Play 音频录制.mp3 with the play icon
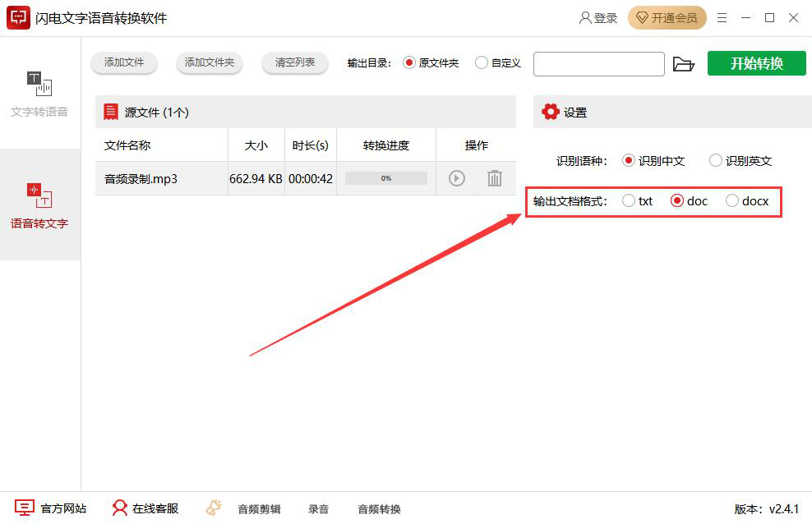Viewport: 812px width, 524px height. (x=456, y=178)
